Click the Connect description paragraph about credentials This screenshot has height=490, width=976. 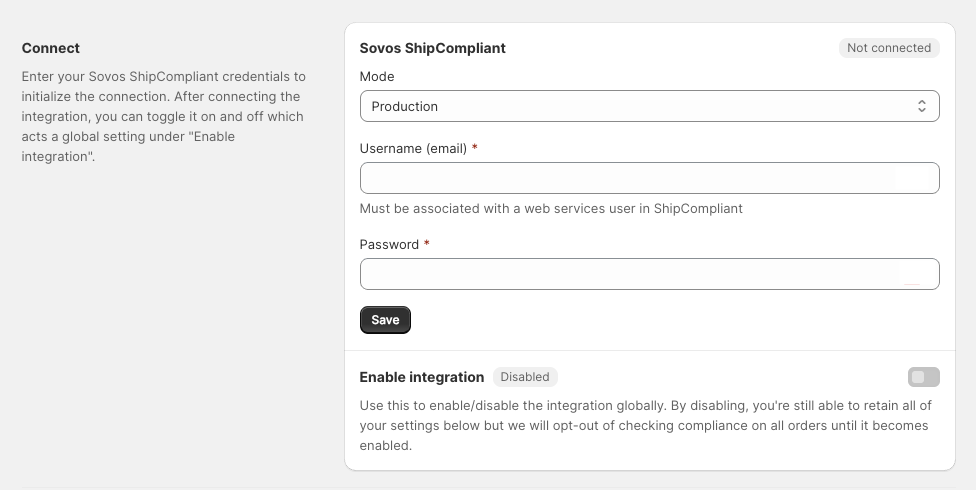coord(164,116)
